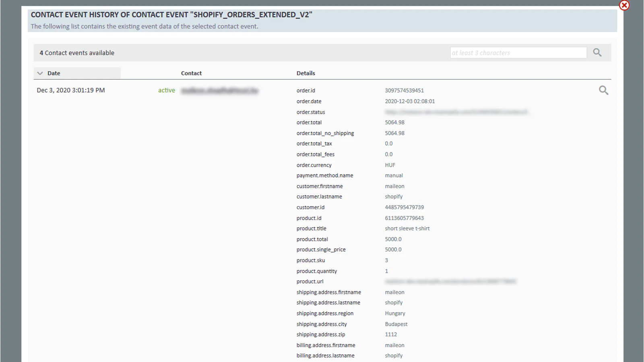The height and width of the screenshot is (362, 644).
Task: Sort by the Date column header
Action: pyautogui.click(x=54, y=73)
